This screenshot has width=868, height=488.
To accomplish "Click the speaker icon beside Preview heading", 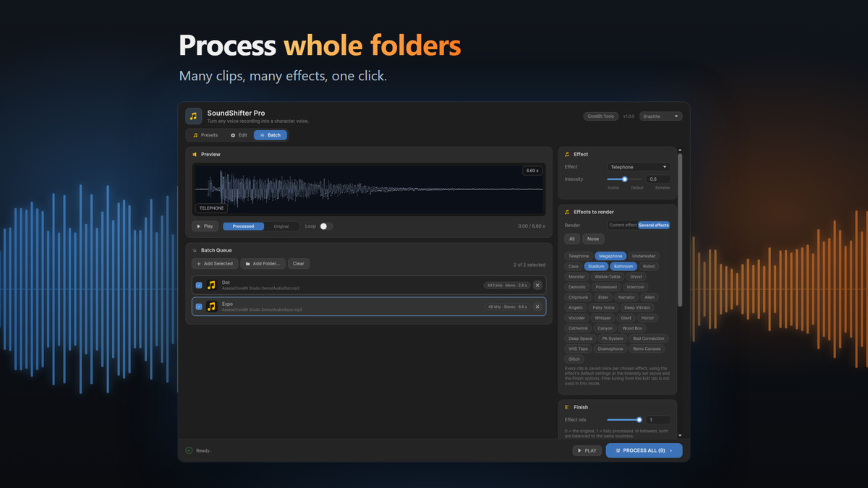I will point(195,154).
